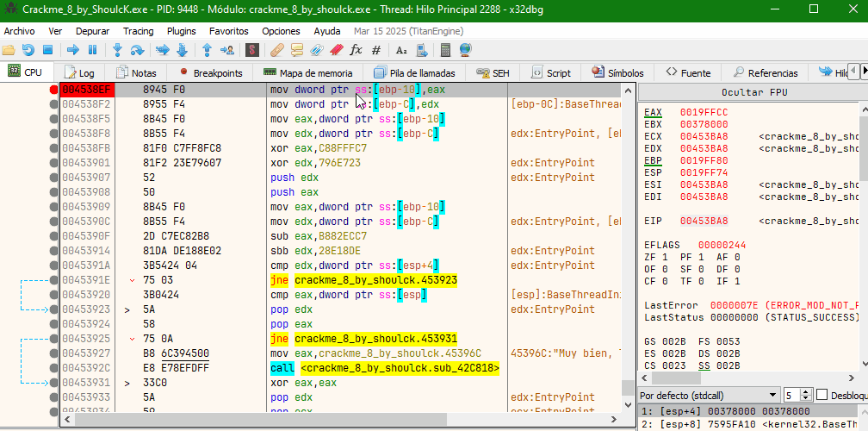Switch to the Log tab
This screenshot has width=868, height=431.
click(80, 72)
